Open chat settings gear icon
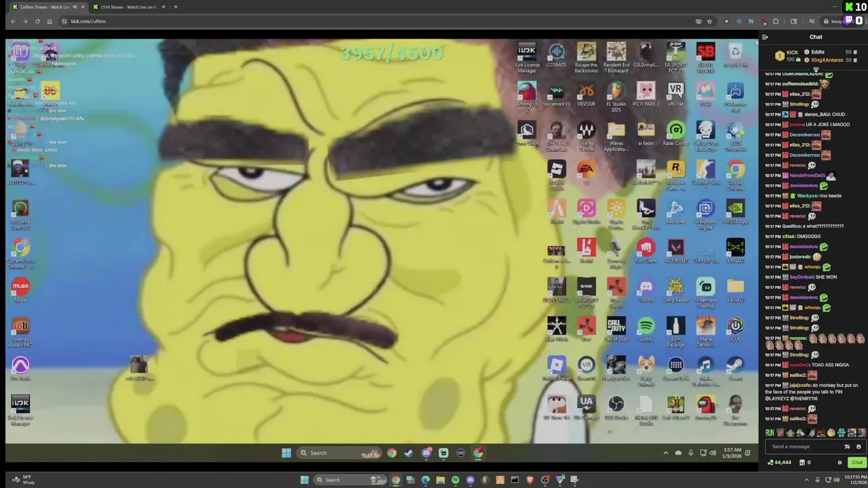868x488 pixels. pyautogui.click(x=840, y=463)
